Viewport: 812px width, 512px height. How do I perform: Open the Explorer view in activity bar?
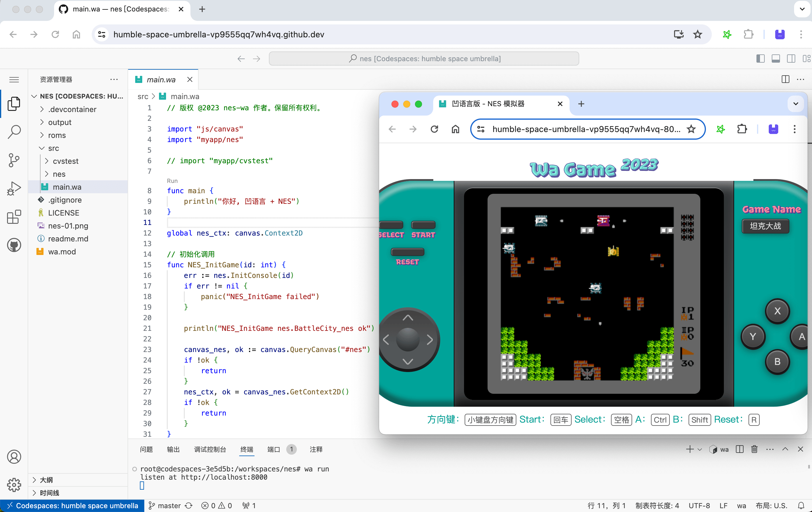tap(14, 103)
